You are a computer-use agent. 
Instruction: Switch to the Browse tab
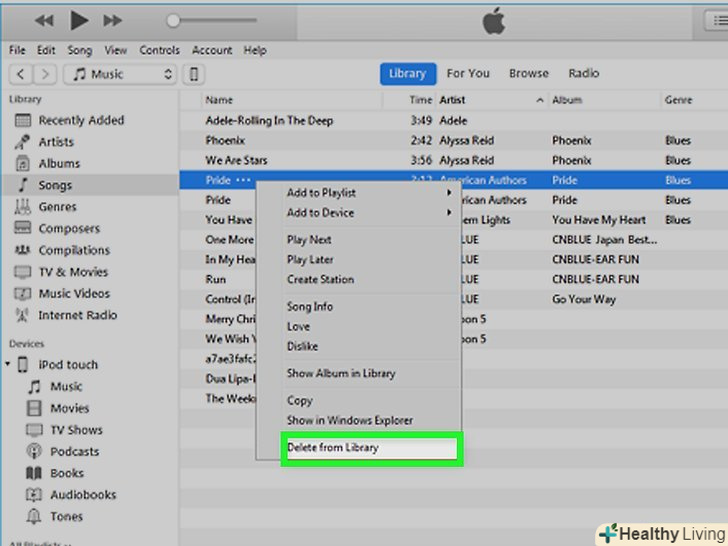coord(529,73)
